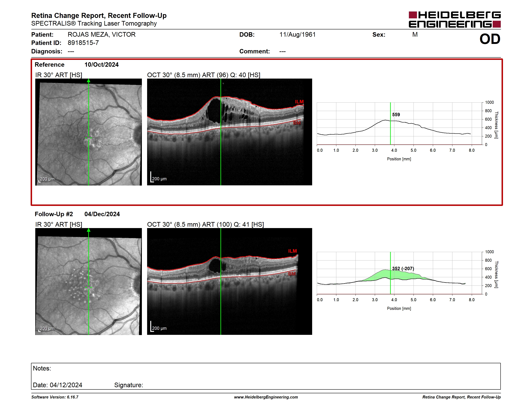This screenshot has width=532, height=411.
Task: Click the Reference IR fundus image
Action: (x=88, y=132)
